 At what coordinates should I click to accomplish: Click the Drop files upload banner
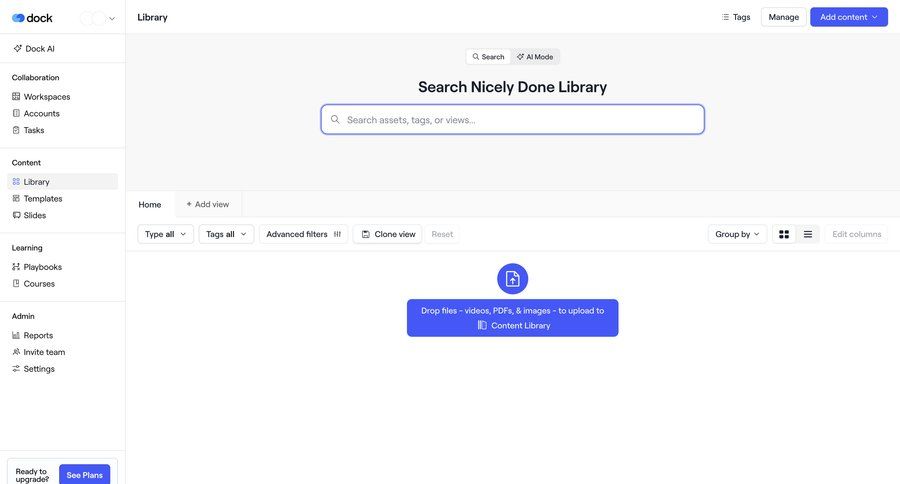513,317
